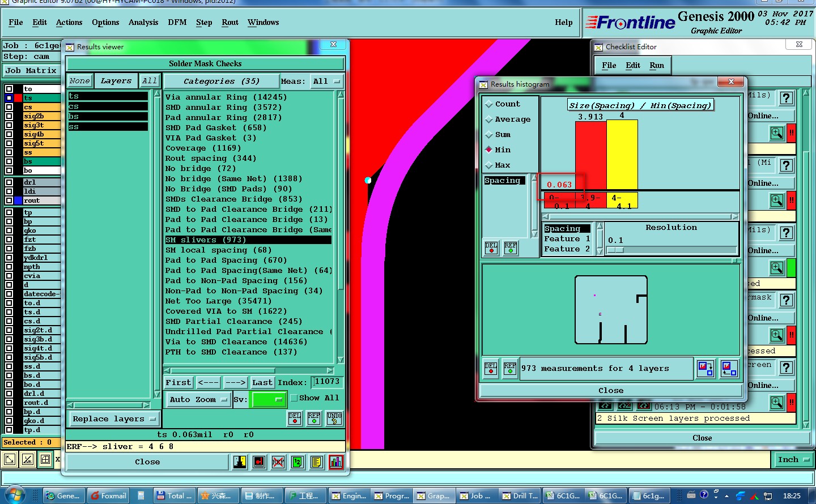816x504 pixels.
Task: Click REF icon under Spacing list in histogram
Action: tap(511, 248)
